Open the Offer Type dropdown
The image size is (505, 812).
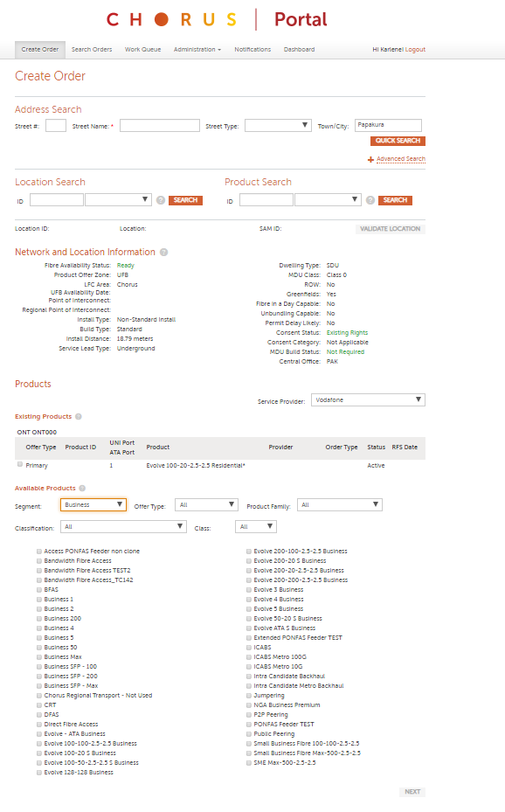pyautogui.click(x=206, y=505)
